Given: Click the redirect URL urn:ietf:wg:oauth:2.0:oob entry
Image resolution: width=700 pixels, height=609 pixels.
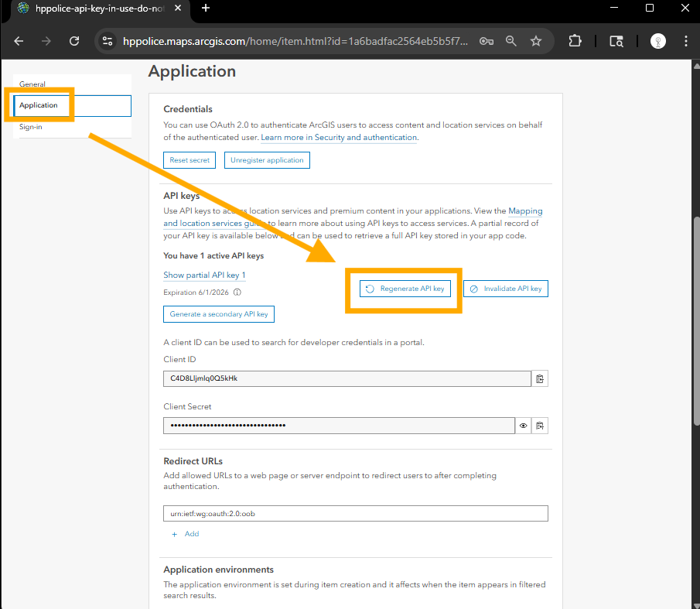Looking at the screenshot, I should [x=355, y=514].
